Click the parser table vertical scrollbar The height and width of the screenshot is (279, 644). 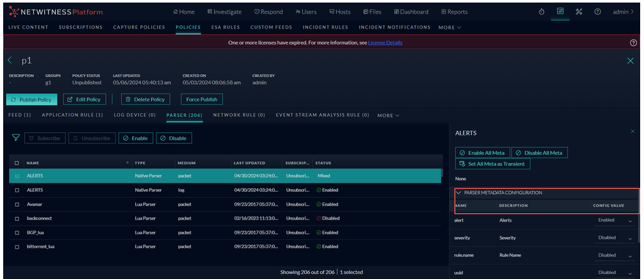point(443,173)
